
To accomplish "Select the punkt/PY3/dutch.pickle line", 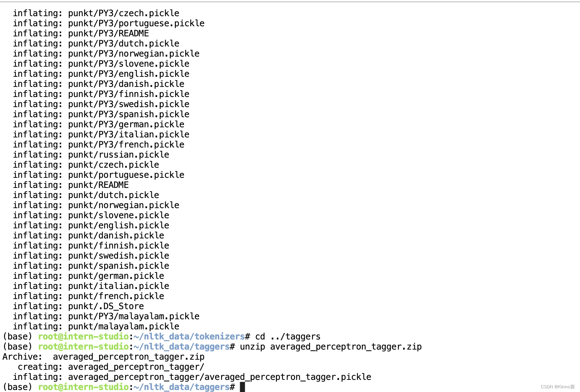I will point(96,43).
